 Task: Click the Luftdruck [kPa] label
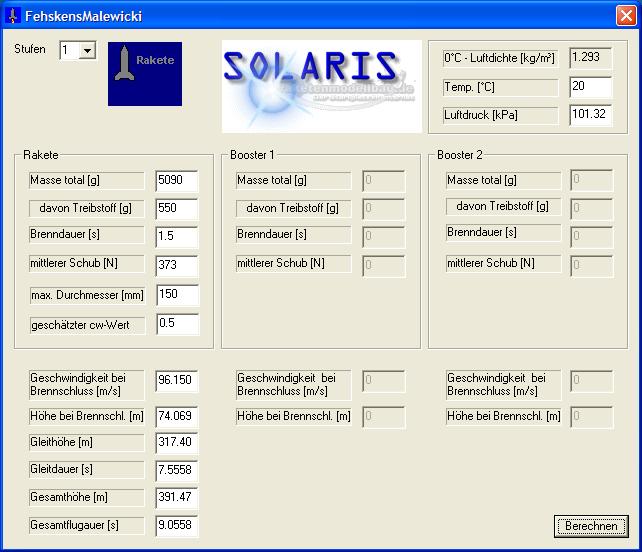coord(500,115)
